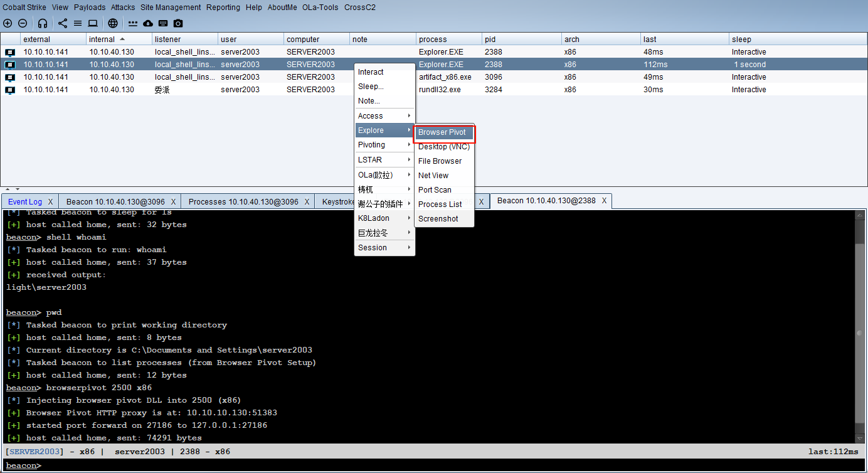Expand the Pivoting submenu
Screen dimensions: 868x473
point(384,145)
